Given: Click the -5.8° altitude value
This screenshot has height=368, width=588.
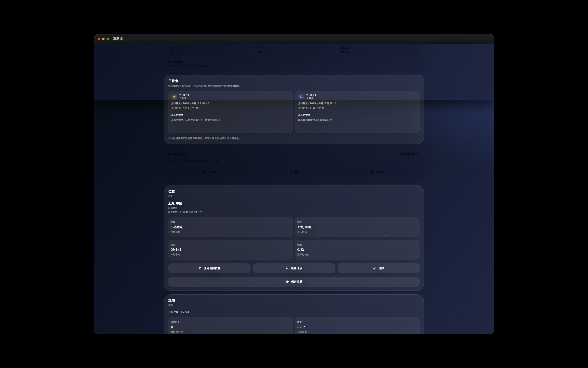Looking at the screenshot, I should coord(301,327).
